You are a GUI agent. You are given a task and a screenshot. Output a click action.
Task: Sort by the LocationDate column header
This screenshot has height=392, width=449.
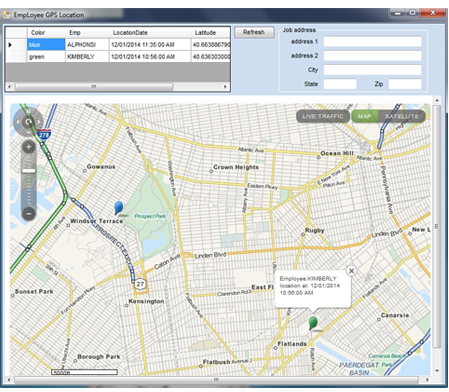tap(150, 33)
